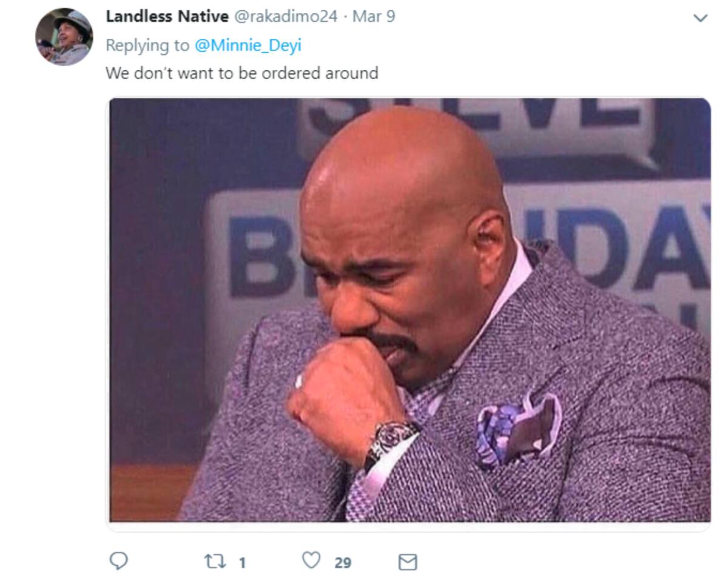The image size is (728, 575).
Task: Click the Landless Native display name
Action: (x=167, y=16)
